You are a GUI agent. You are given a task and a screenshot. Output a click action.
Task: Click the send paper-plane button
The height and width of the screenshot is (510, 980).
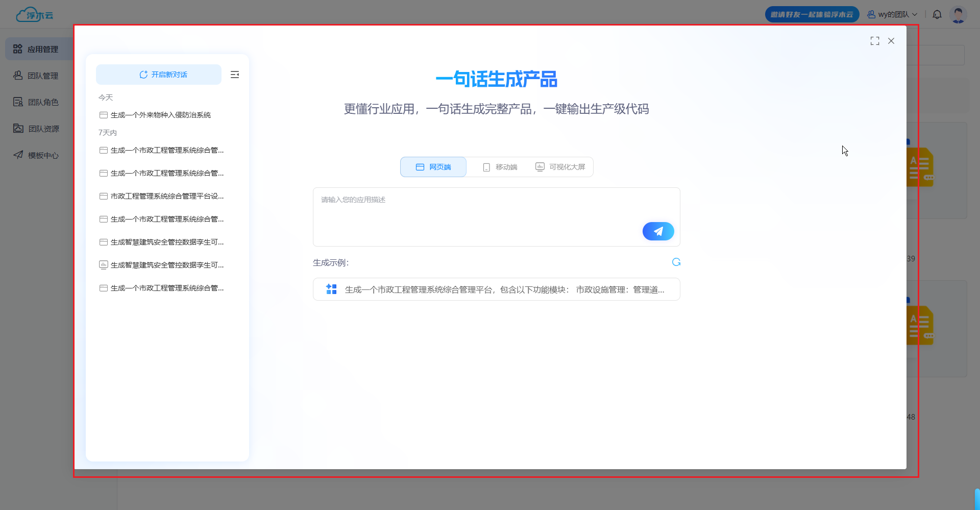(x=658, y=231)
